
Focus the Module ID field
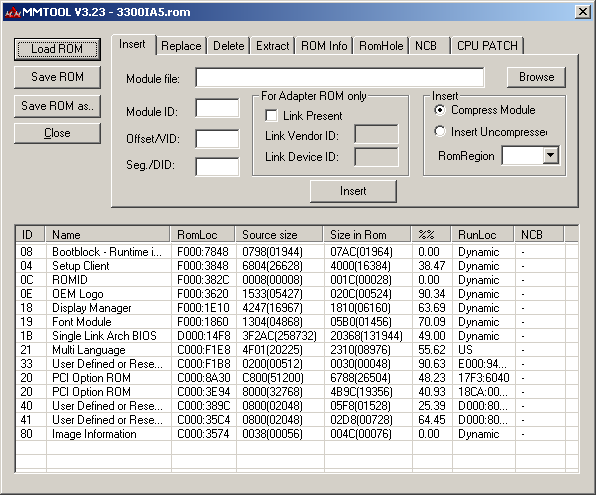pyautogui.click(x=217, y=108)
